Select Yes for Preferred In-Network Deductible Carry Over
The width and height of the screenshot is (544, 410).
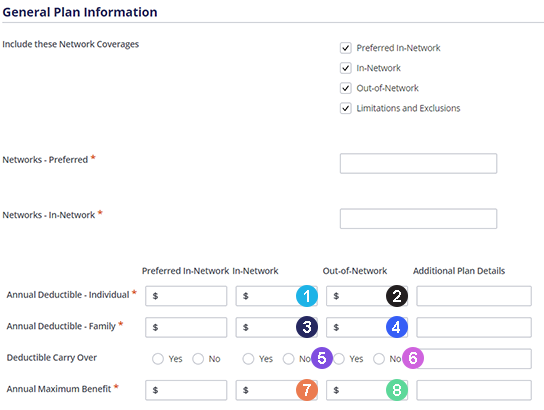pos(158,359)
